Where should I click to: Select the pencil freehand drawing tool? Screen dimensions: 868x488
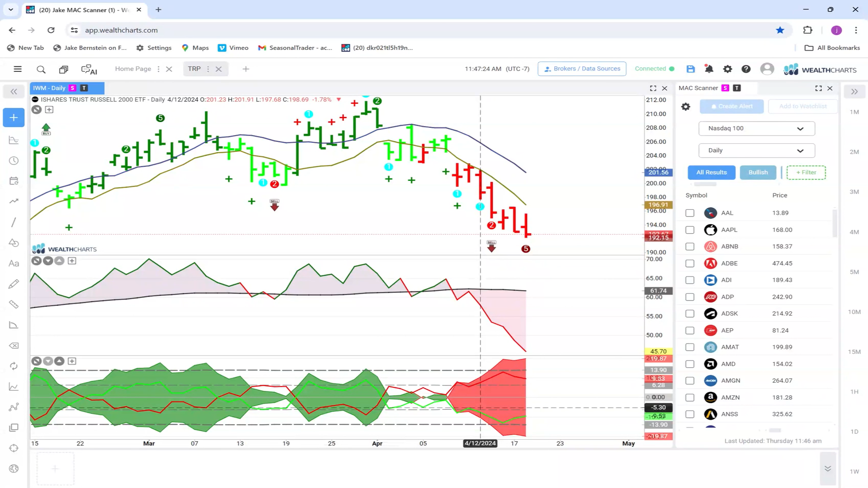point(14,284)
